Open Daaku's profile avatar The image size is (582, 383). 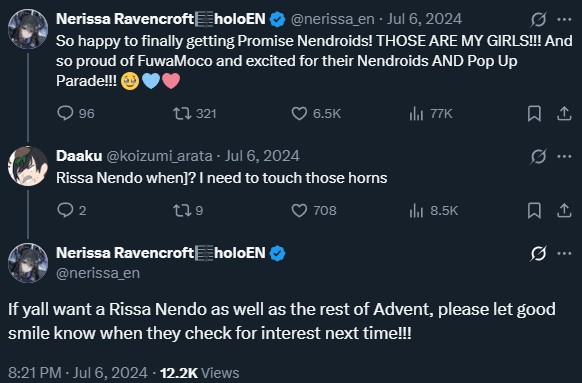[28, 166]
